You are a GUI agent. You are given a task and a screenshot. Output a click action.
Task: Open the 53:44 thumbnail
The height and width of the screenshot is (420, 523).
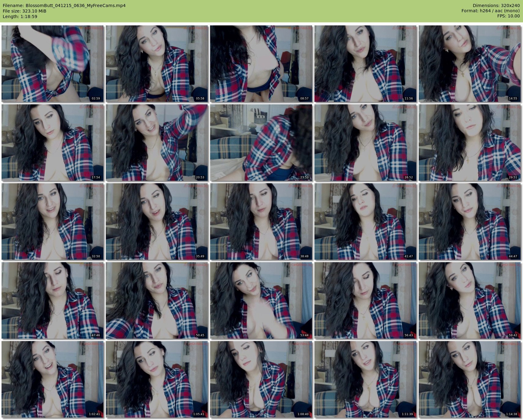coord(261,300)
